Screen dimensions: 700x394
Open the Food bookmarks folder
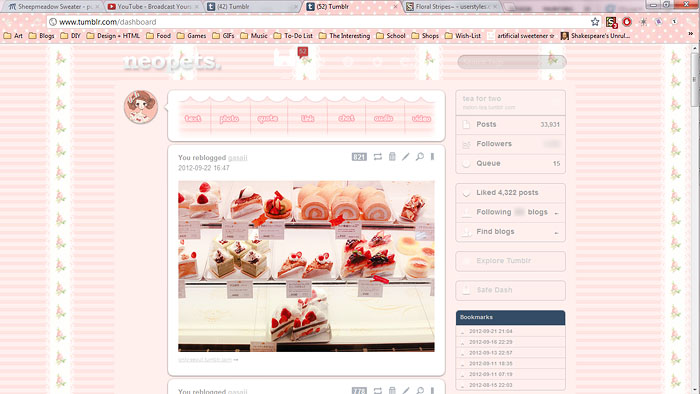(x=158, y=36)
